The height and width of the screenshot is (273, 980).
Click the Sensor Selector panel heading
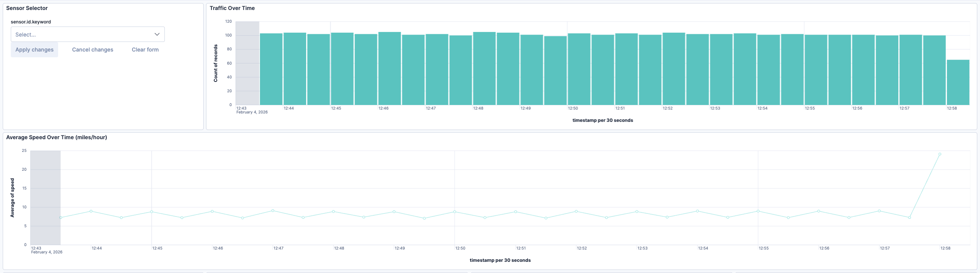(27, 8)
